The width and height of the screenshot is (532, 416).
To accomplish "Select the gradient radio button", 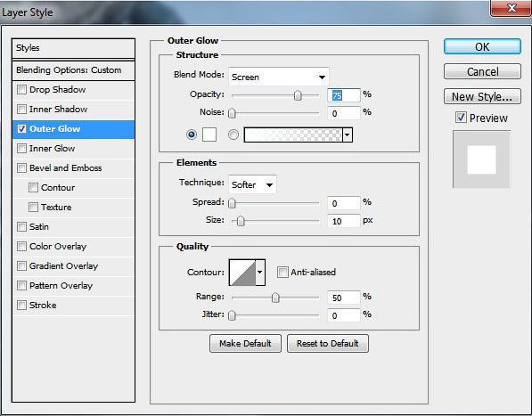I will click(233, 135).
